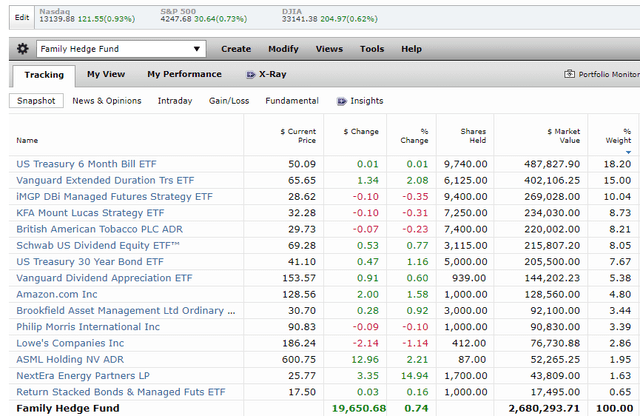Switch to the My View tab

click(106, 74)
